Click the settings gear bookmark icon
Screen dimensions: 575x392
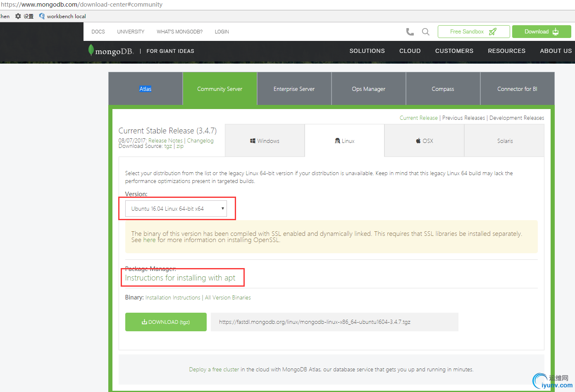[x=18, y=16]
